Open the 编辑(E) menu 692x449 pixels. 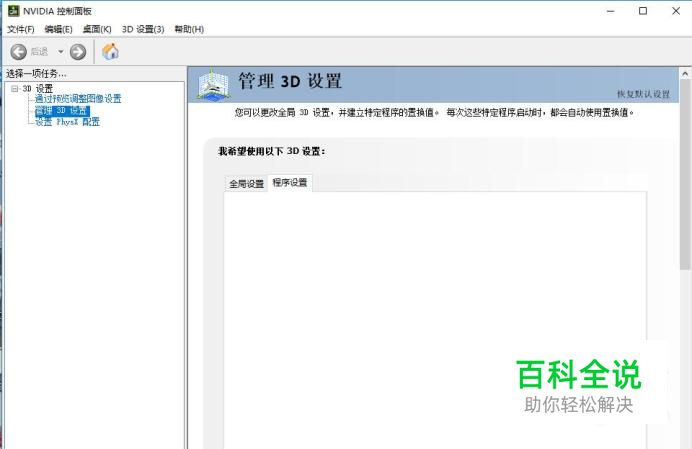58,29
